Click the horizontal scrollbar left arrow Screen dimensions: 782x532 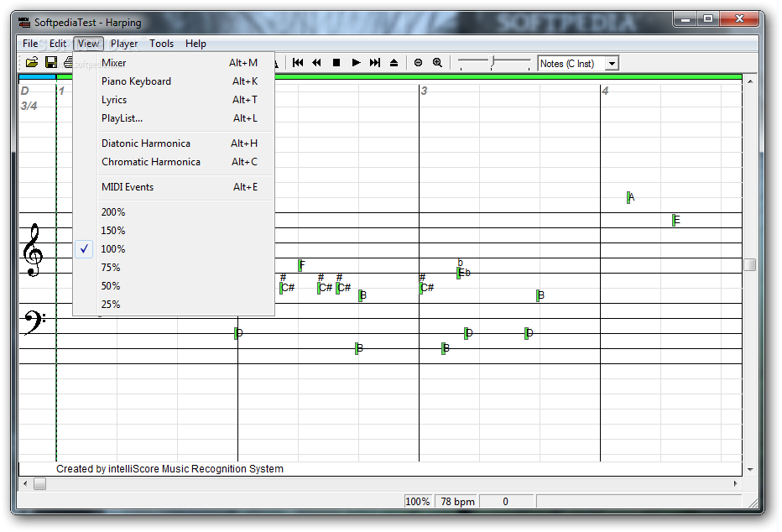25,483
